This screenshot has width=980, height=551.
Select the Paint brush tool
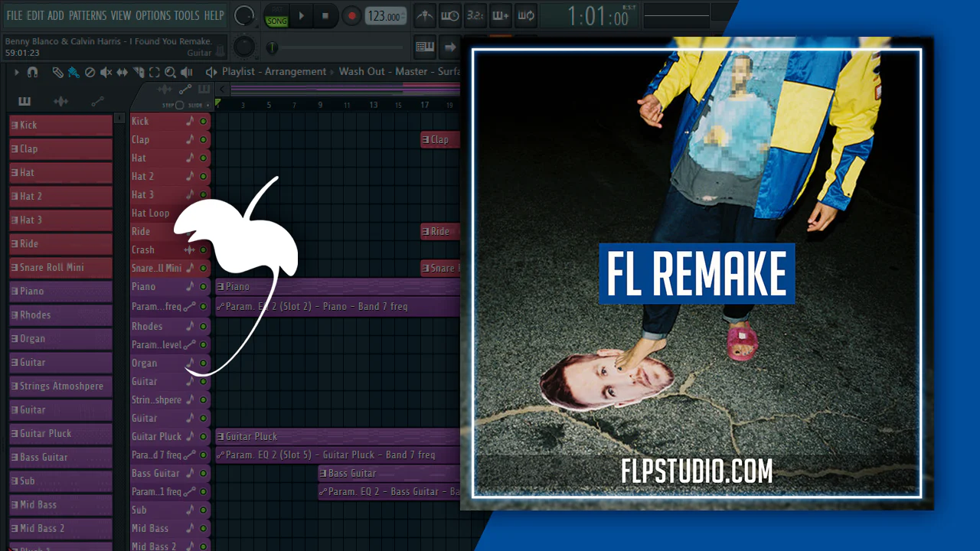click(x=73, y=72)
